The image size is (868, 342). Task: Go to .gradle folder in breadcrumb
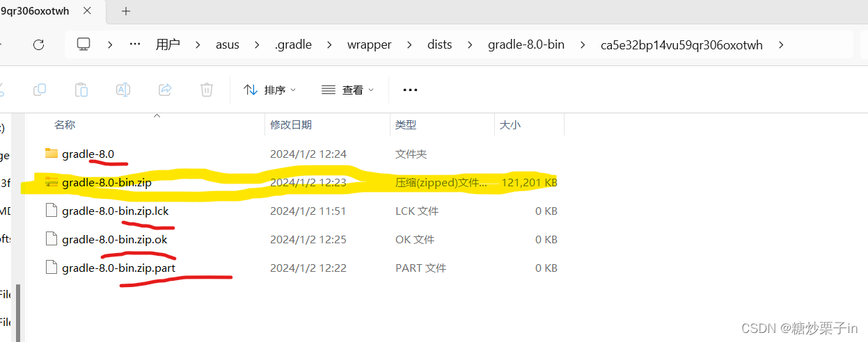(x=293, y=44)
